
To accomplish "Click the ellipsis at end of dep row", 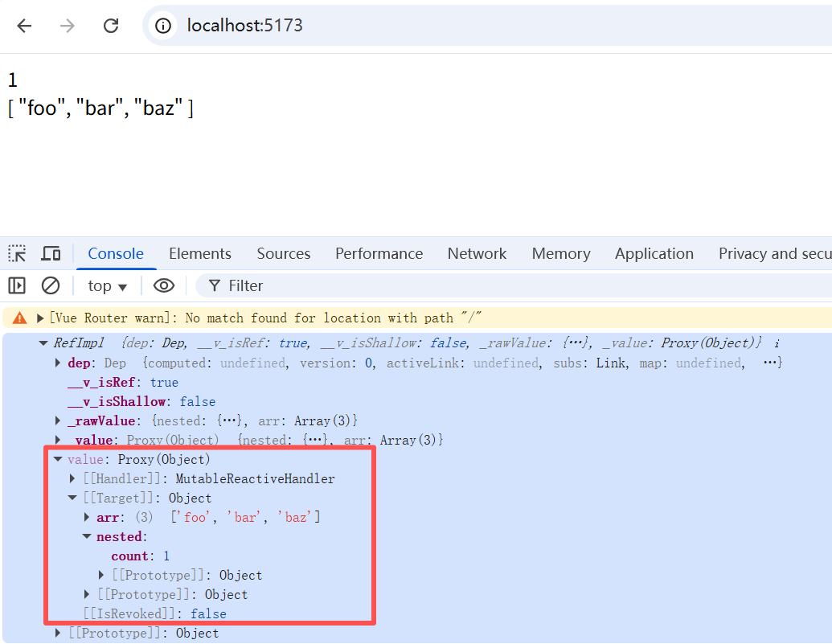I will 770,363.
